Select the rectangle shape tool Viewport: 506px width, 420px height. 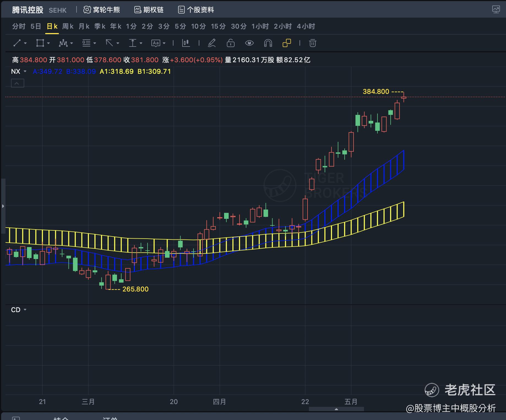point(40,43)
